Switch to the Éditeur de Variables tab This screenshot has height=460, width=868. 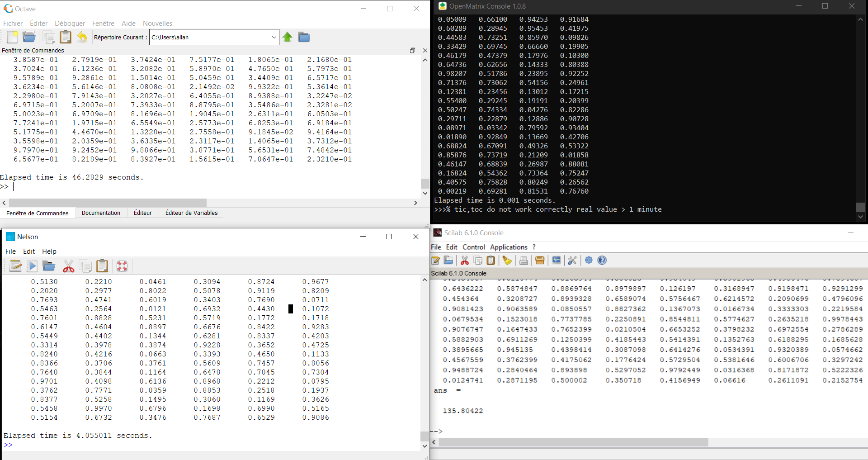[192, 213]
